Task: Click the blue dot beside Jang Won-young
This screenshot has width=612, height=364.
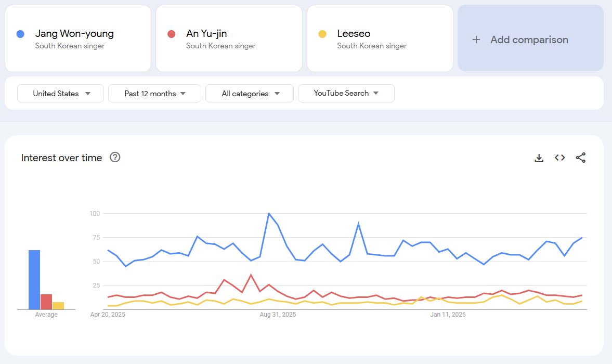Action: 20,34
